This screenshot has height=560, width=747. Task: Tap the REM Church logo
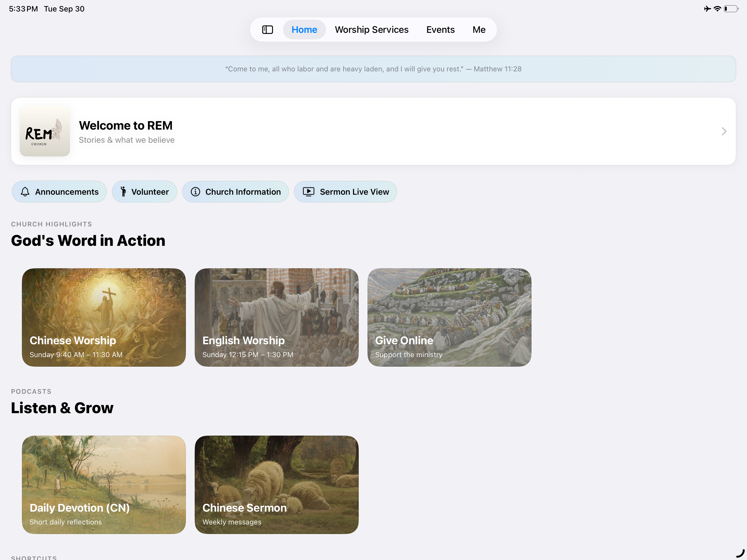[x=45, y=132]
